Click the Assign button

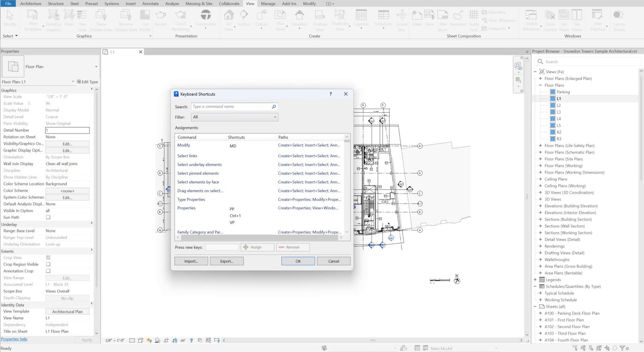(258, 247)
